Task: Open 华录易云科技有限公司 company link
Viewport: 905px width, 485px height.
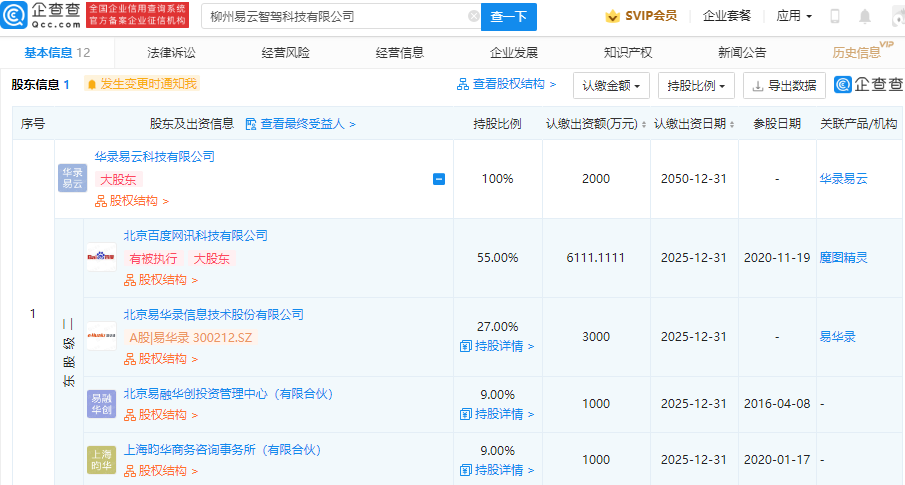Action: (155, 156)
